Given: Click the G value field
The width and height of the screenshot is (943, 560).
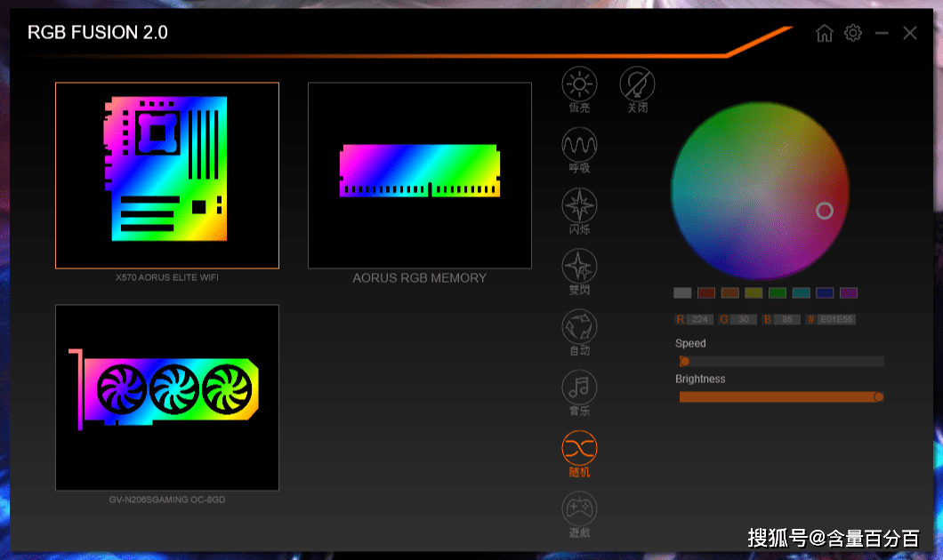Looking at the screenshot, I should tap(744, 319).
